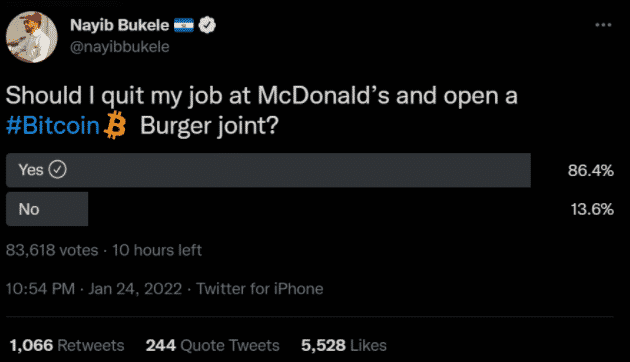Click the 13.6% poll result
630x362 pixels.
pos(592,209)
